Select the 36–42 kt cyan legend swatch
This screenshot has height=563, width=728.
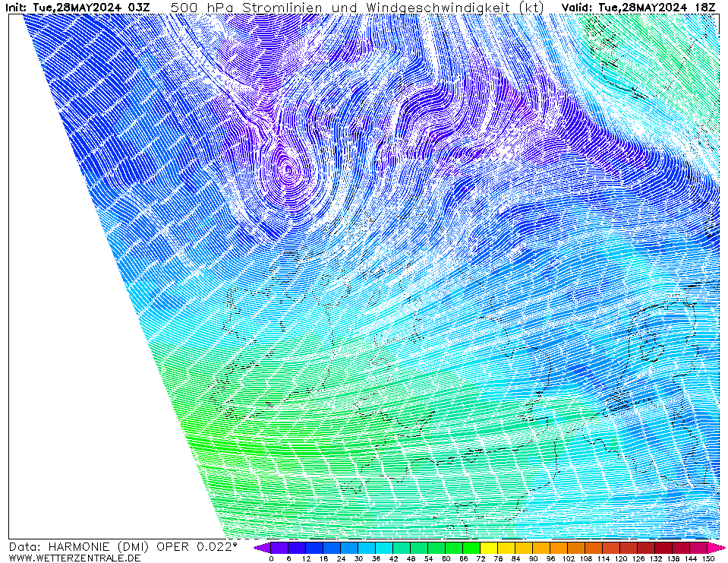384,548
